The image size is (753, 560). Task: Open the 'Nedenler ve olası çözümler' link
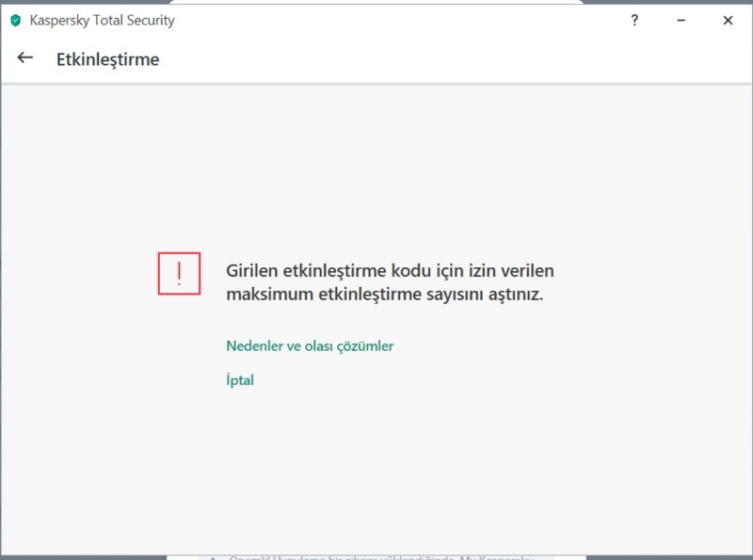(x=310, y=345)
